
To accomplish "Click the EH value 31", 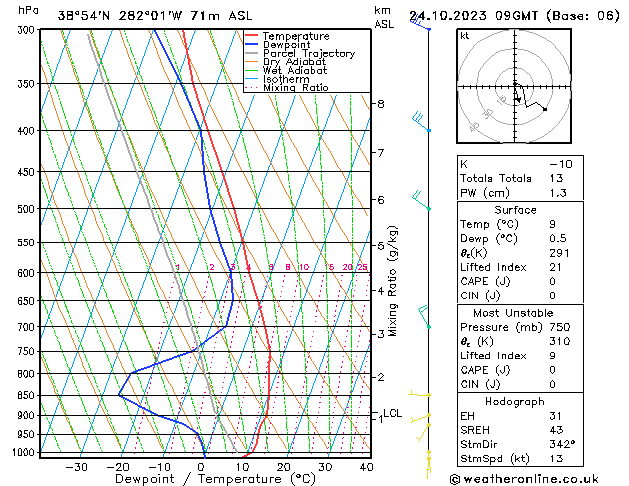I will pyautogui.click(x=555, y=416).
